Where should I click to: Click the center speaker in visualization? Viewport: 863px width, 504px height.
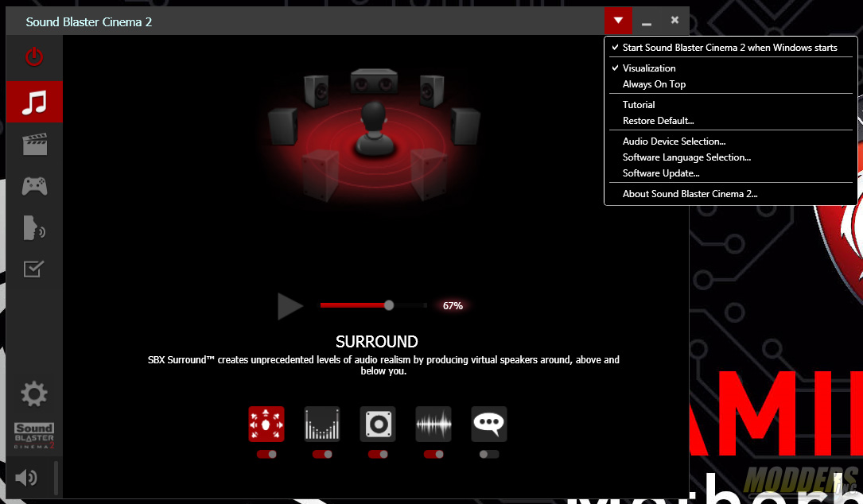[x=375, y=81]
